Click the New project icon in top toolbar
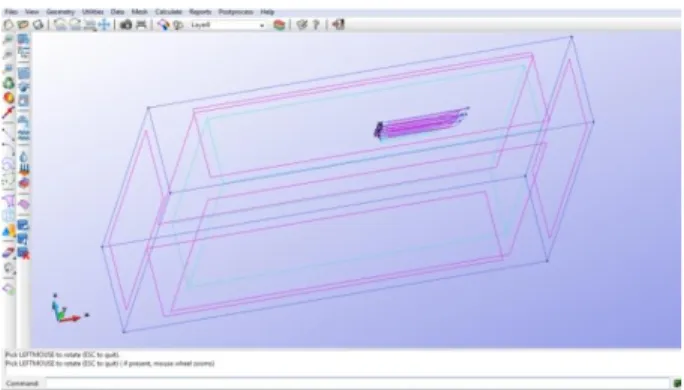The height and width of the screenshot is (390, 684). pos(8,25)
